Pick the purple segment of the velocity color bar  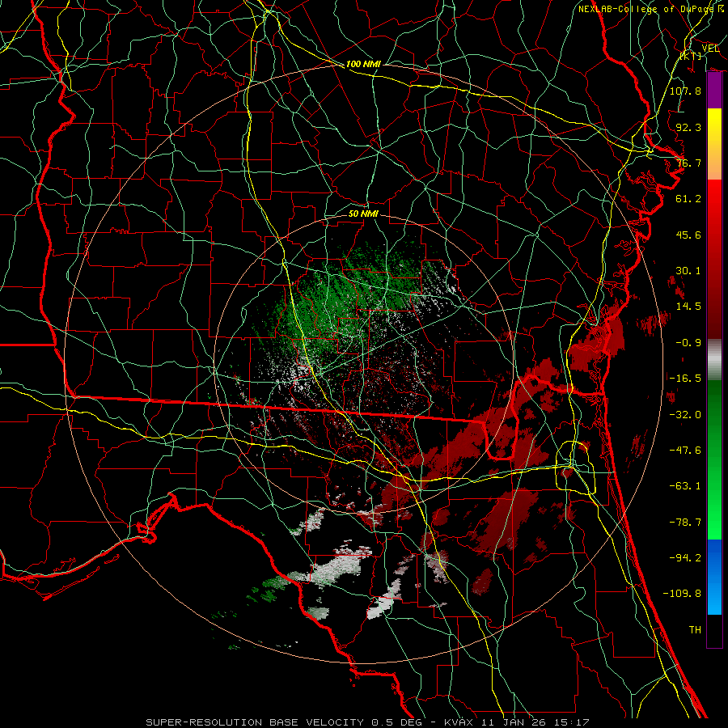tap(714, 91)
